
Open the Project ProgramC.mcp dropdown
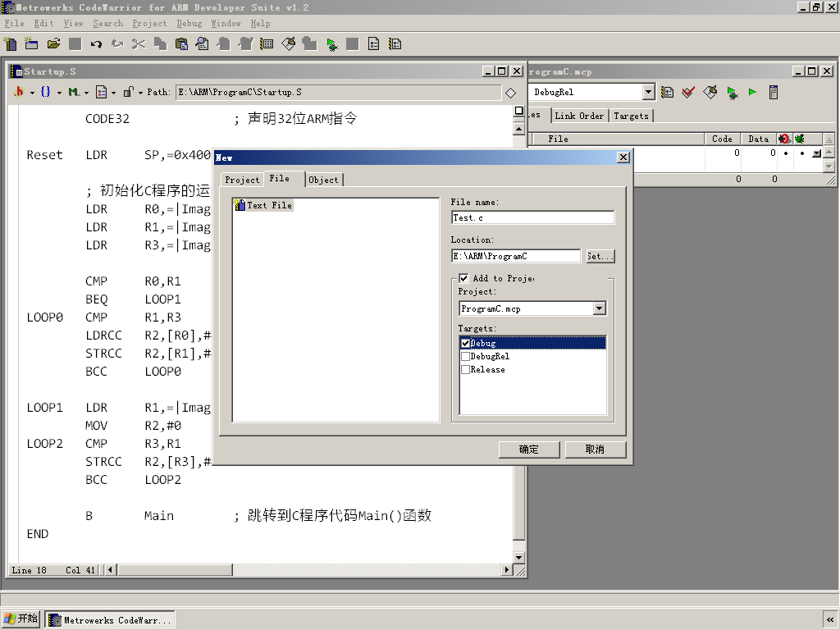pyautogui.click(x=600, y=308)
